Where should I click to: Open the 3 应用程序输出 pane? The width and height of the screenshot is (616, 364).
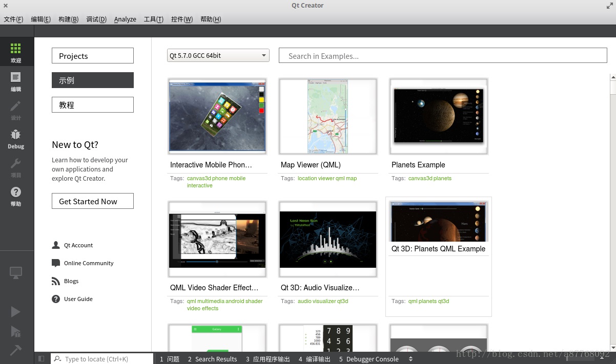268,359
